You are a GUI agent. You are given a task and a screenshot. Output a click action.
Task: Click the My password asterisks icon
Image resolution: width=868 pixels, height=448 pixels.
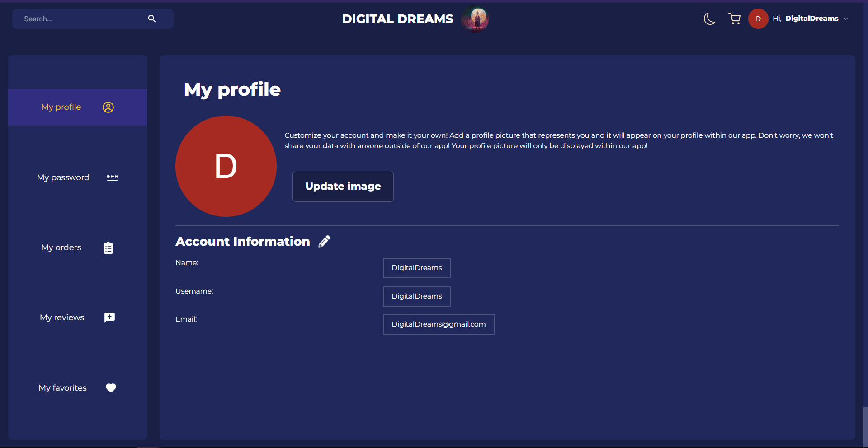[112, 177]
